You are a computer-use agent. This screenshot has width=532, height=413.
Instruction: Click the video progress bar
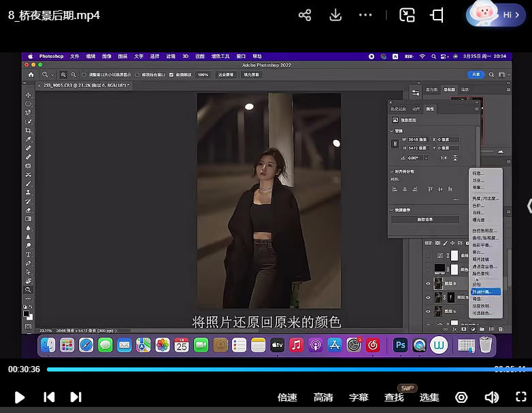pos(272,369)
